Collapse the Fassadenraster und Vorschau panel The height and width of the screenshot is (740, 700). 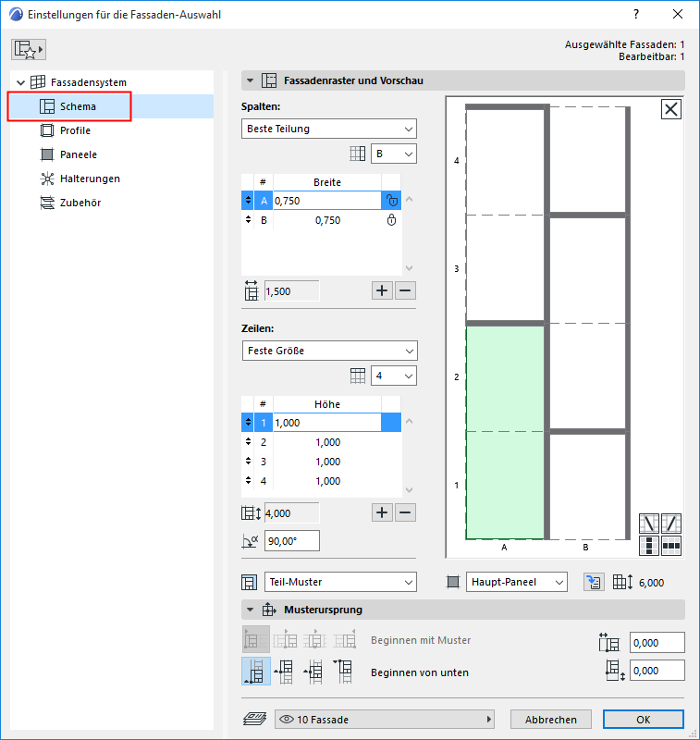[250, 80]
